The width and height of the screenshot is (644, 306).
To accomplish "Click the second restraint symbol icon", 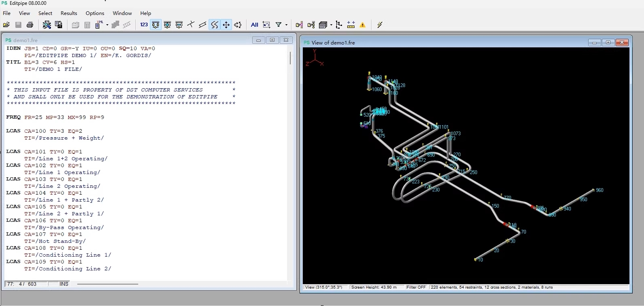I will pyautogui.click(x=167, y=25).
